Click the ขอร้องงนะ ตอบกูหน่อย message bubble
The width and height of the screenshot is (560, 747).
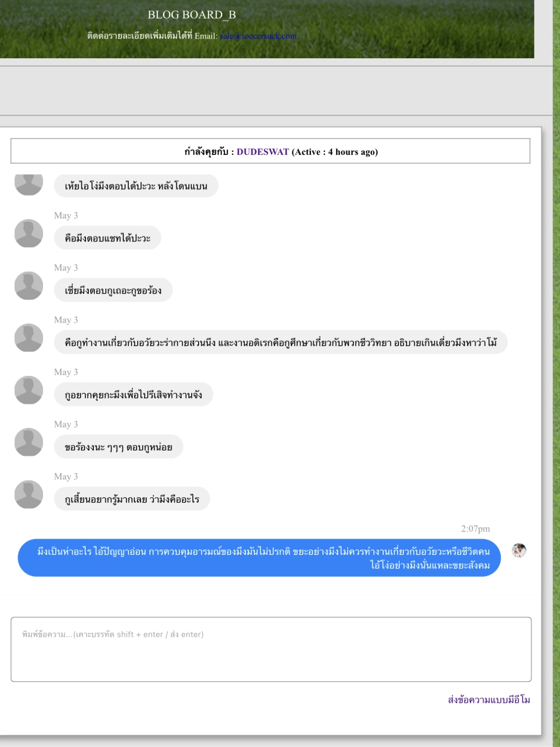(x=118, y=447)
